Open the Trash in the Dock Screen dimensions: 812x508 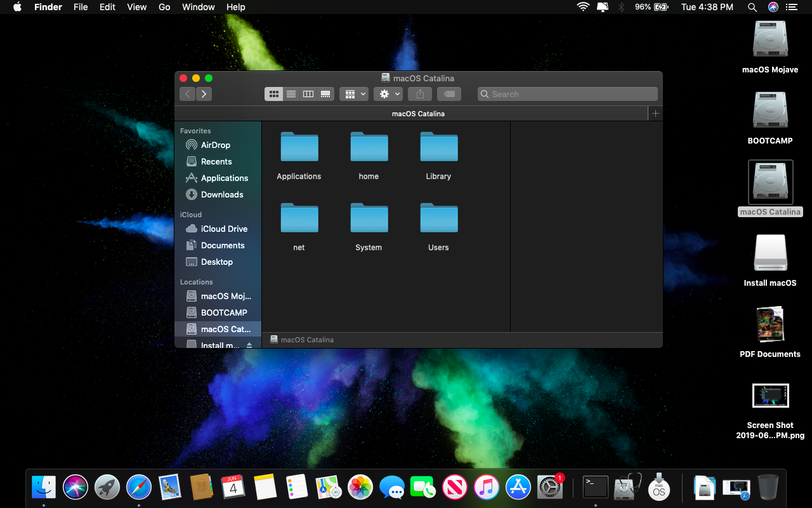point(768,487)
